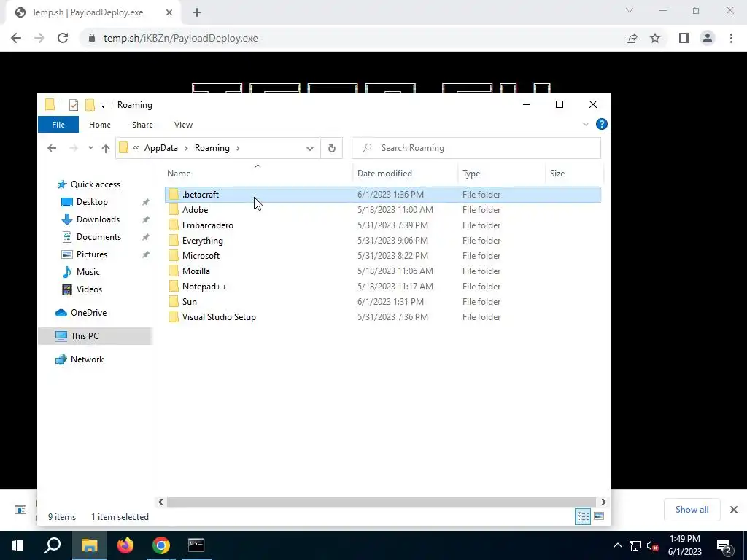Image resolution: width=747 pixels, height=560 pixels.
Task: Open Chrome profile menu
Action: click(x=708, y=38)
